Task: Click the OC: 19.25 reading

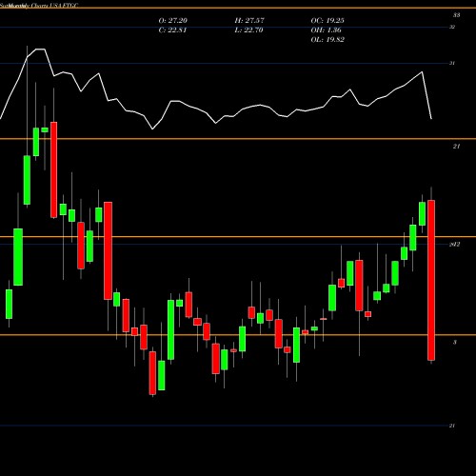Action: (x=327, y=21)
